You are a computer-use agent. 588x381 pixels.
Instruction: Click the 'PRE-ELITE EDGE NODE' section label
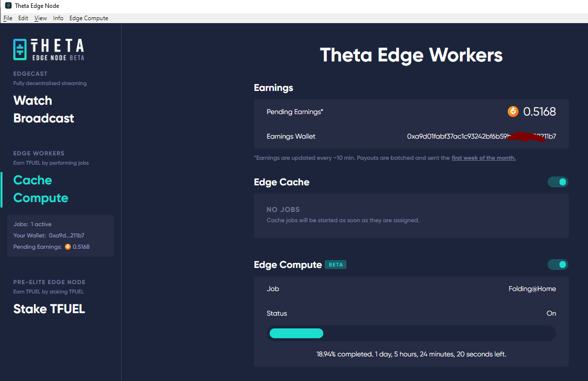click(x=50, y=282)
